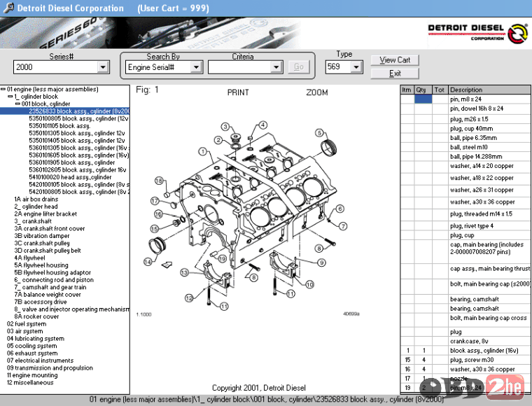
Task: Collapse the 1_ cylinder block node
Action: 10,97
